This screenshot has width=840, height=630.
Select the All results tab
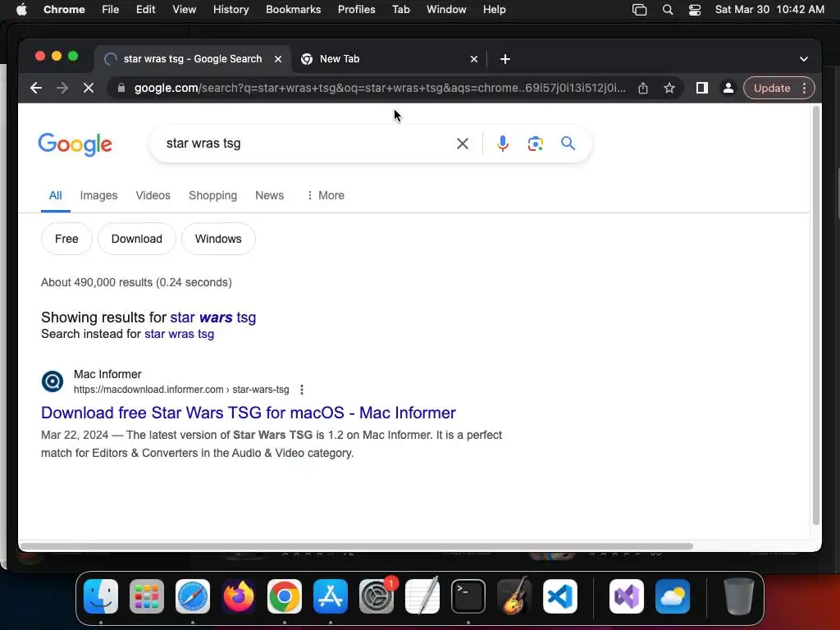pos(55,195)
